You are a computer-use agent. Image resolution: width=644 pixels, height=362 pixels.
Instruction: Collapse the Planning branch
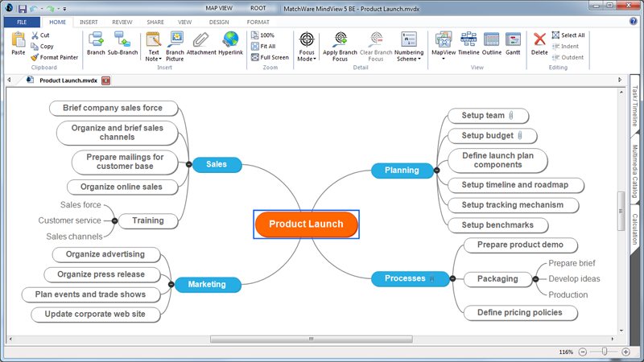click(437, 171)
